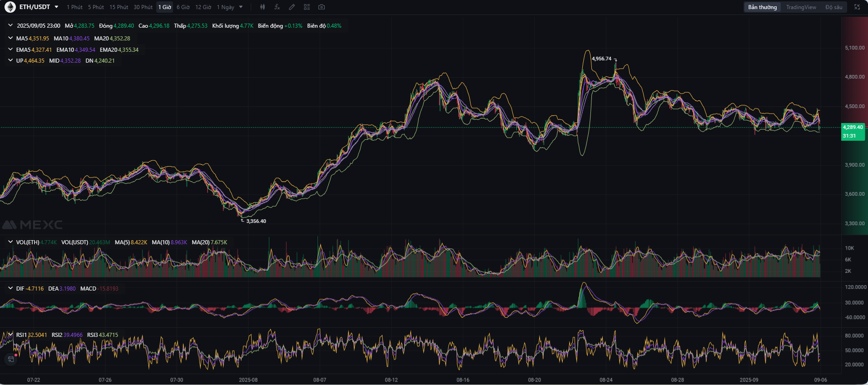This screenshot has height=385, width=868.
Task: Click the UP band value 4,464.35
Action: pos(34,61)
